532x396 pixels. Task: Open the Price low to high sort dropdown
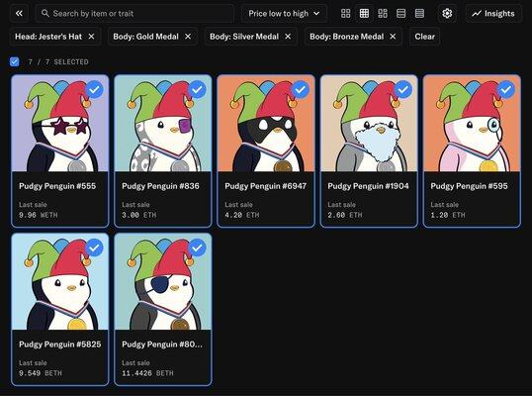[x=284, y=14]
